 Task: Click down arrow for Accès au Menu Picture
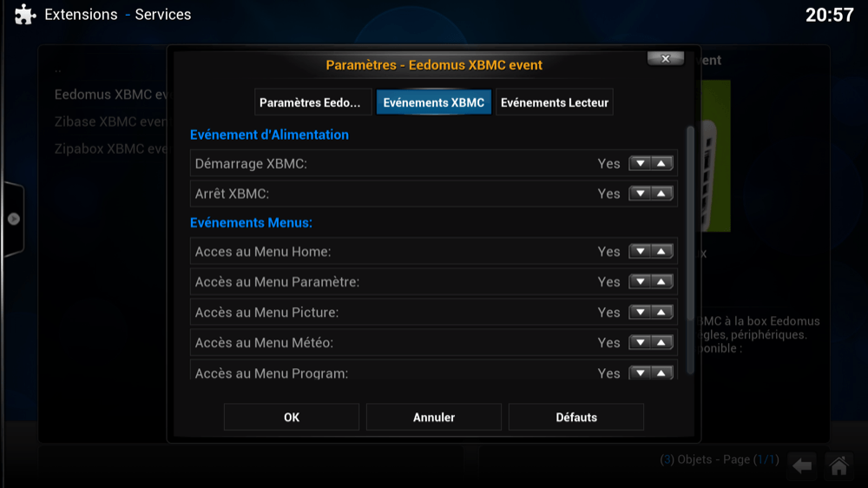click(640, 312)
